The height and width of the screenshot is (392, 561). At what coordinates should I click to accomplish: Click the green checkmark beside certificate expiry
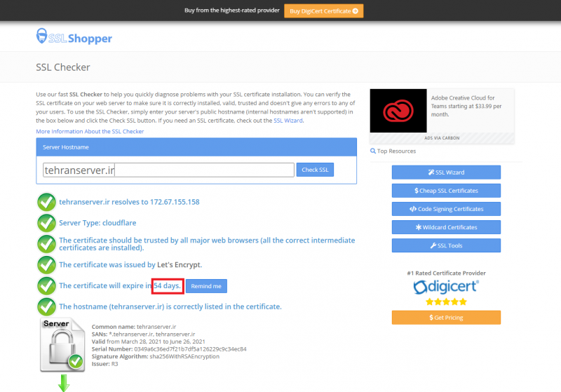click(46, 285)
